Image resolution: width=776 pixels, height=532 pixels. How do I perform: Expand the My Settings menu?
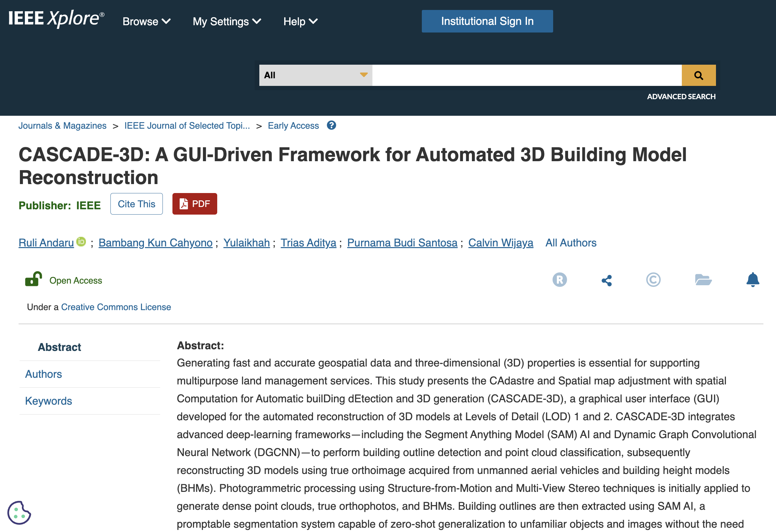coord(227,22)
